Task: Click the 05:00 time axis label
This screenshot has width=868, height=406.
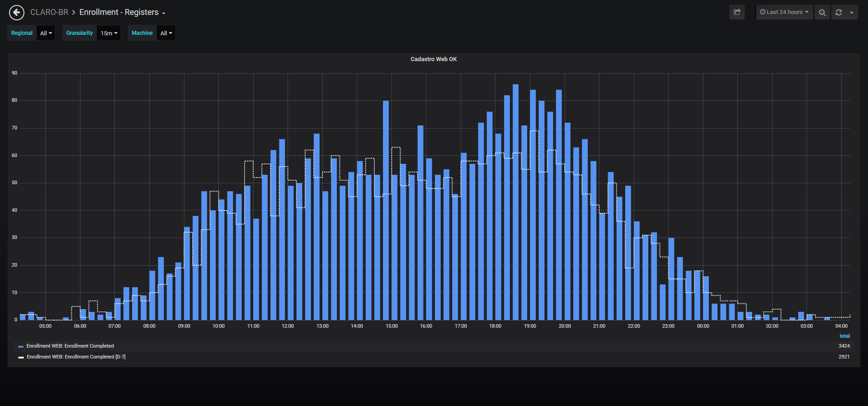Action: click(x=45, y=326)
